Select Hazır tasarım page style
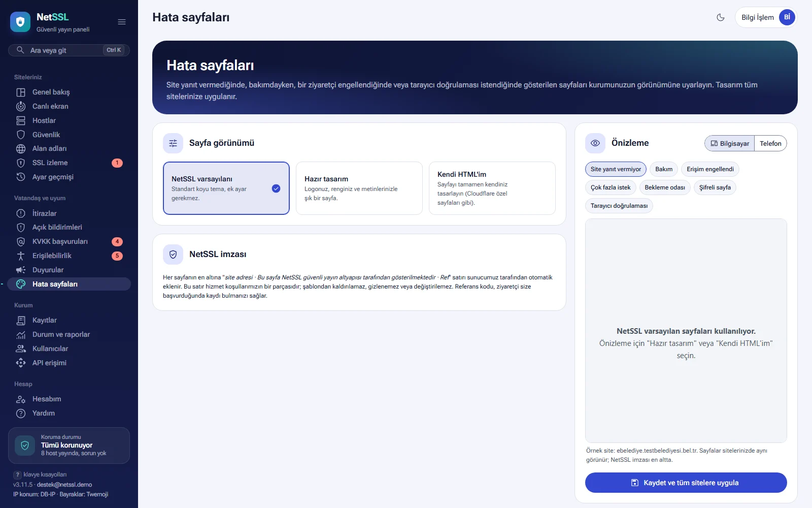The width and height of the screenshot is (812, 508). coord(359,188)
